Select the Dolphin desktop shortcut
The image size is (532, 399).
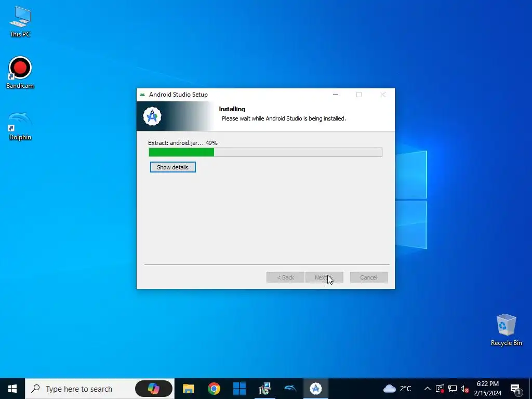(x=20, y=126)
